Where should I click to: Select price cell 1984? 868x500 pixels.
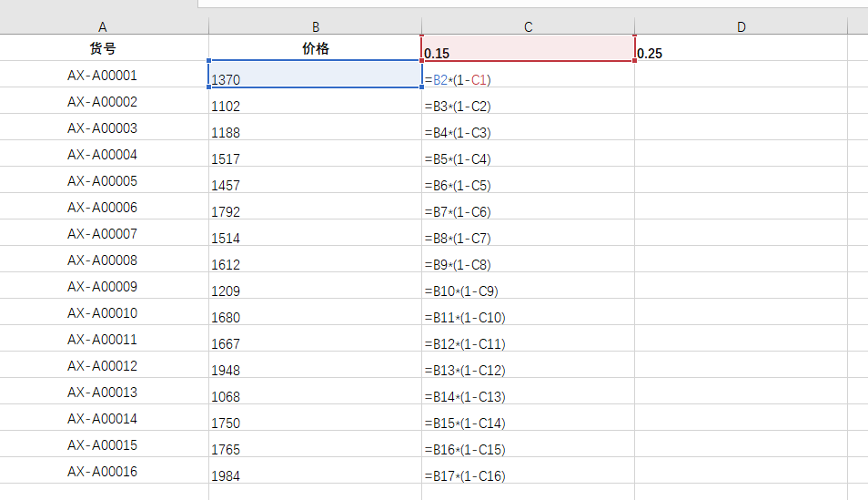pyautogui.click(x=316, y=471)
